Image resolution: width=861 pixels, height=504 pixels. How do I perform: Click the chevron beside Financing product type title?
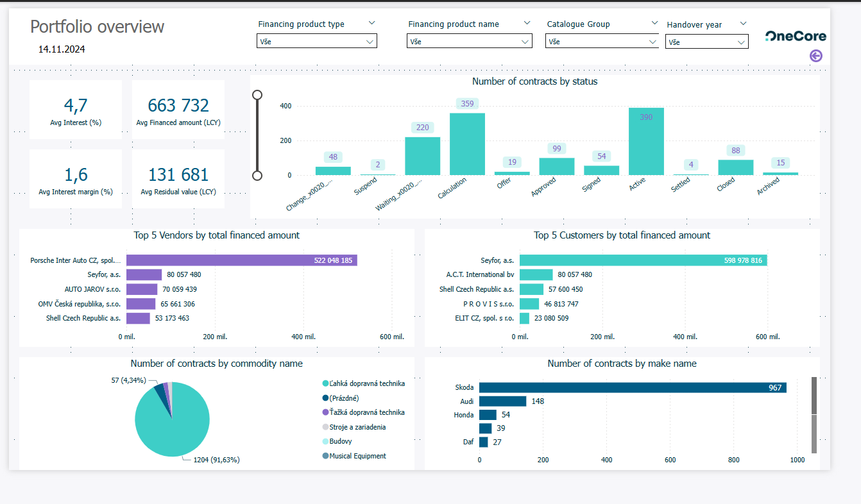[371, 23]
